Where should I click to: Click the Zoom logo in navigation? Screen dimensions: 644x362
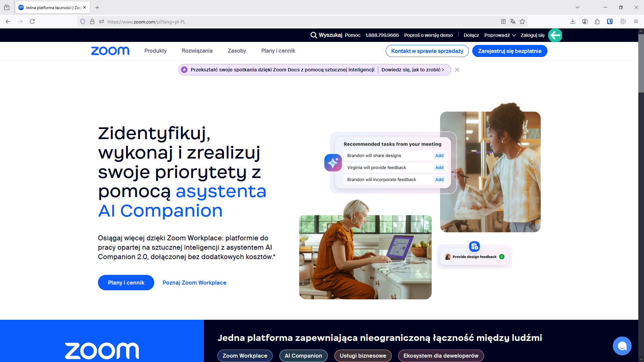[110, 51]
